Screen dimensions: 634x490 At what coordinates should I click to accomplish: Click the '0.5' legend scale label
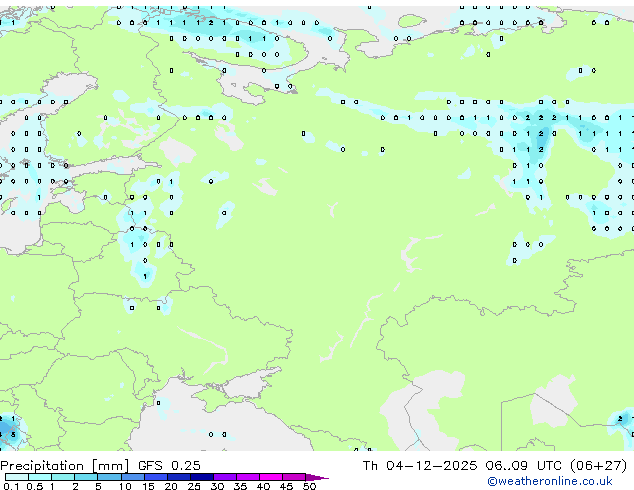(x=34, y=486)
